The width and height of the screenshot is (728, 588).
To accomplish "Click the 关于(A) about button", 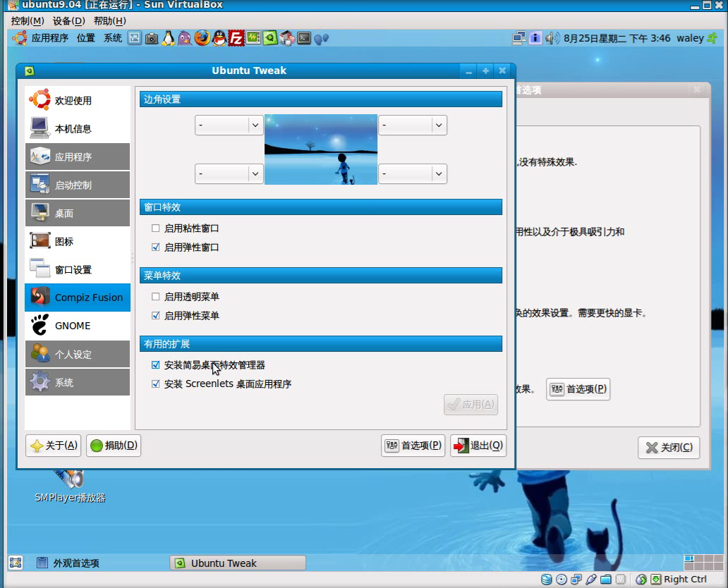I will click(54, 446).
